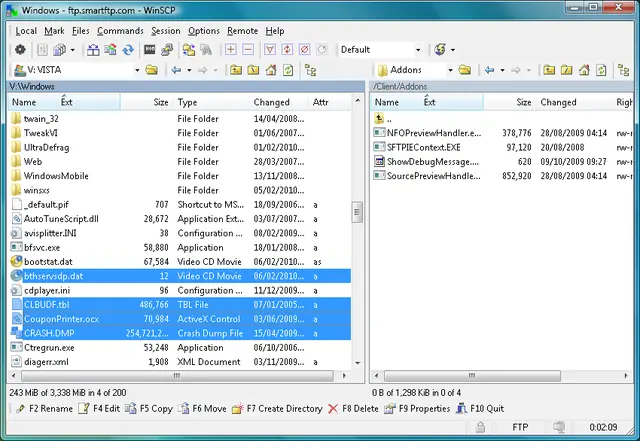
Task: Select the bootstat.dat file
Action: (x=180, y=262)
